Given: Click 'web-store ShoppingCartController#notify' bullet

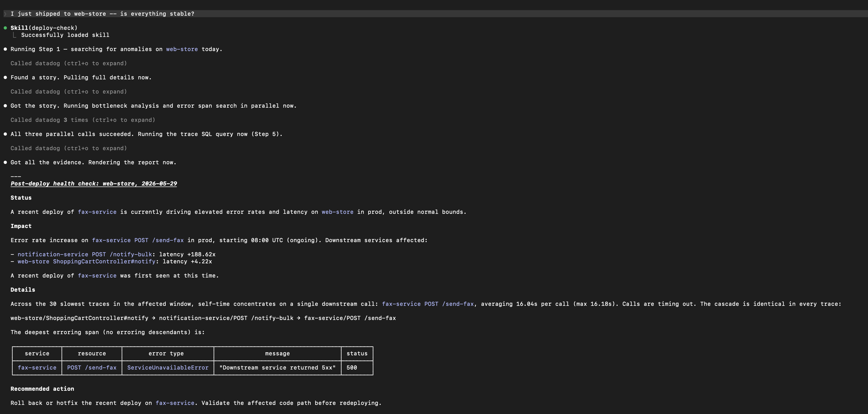Looking at the screenshot, I should point(86,262).
